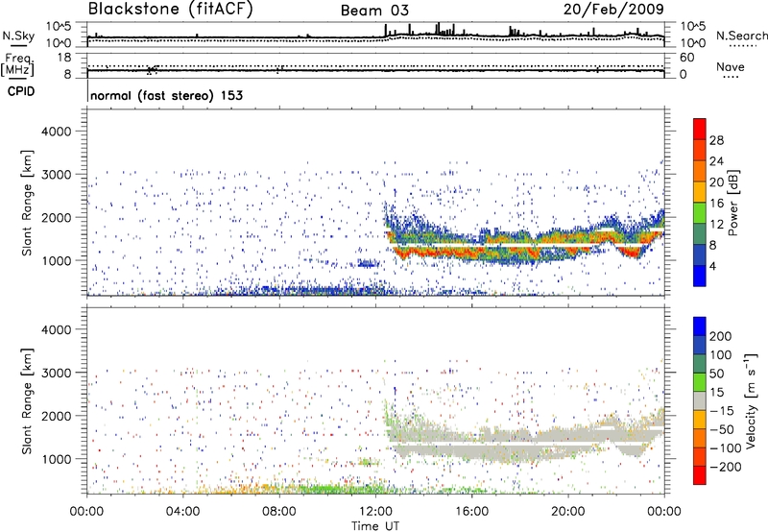Click 'Slant Range [km]' label of power panel
Screen dimensions: 768x532
point(28,203)
